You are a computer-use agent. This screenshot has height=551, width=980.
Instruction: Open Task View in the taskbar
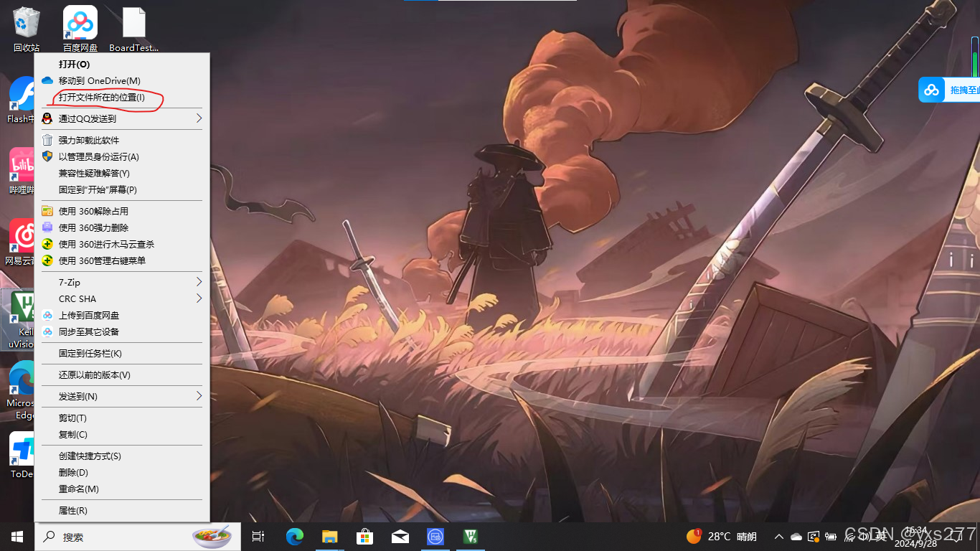pyautogui.click(x=258, y=537)
